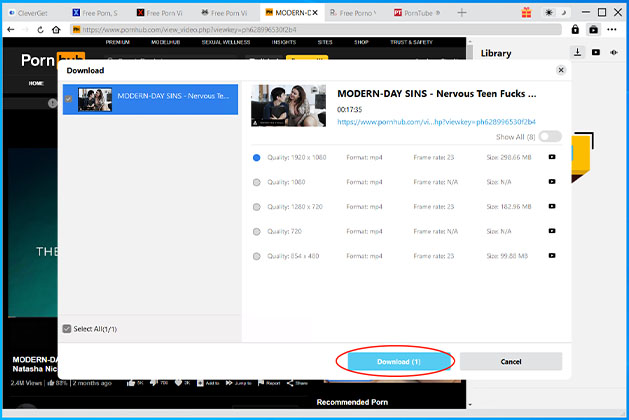Viewport: 629px width, 420px height.
Task: Close the Download dialog with X
Action: (560, 71)
